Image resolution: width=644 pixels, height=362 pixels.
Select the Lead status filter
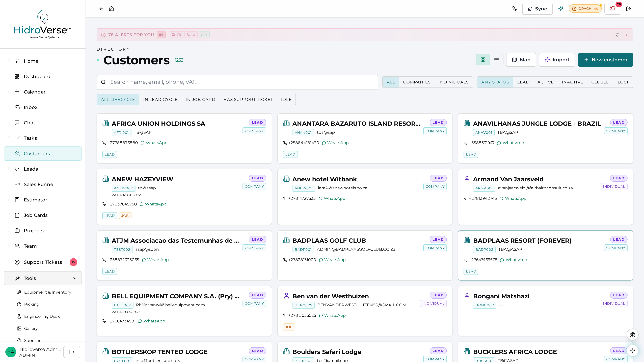523,82
